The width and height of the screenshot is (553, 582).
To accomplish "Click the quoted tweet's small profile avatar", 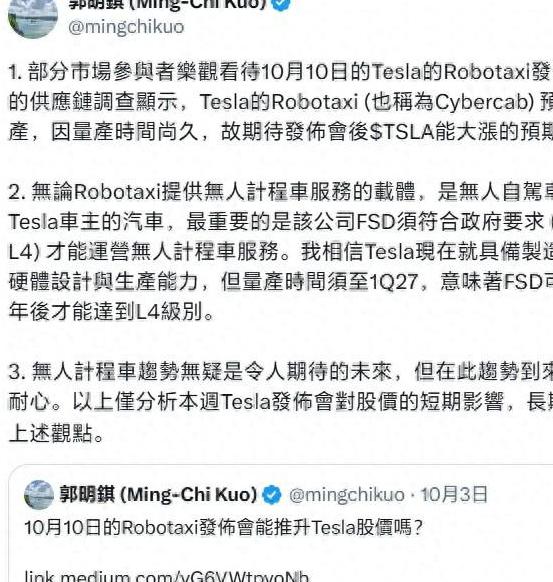I will (39, 495).
